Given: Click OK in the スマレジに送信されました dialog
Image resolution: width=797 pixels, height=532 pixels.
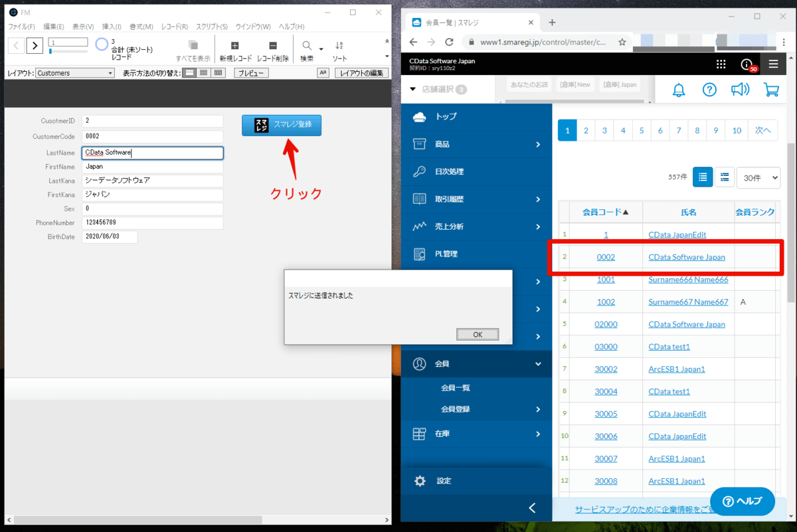Looking at the screenshot, I should click(478, 334).
